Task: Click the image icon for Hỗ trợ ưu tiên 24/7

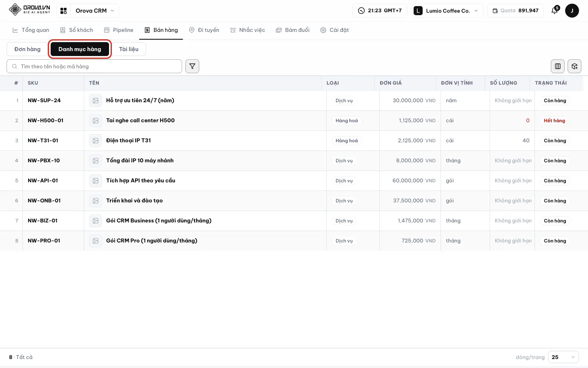Action: pos(96,101)
